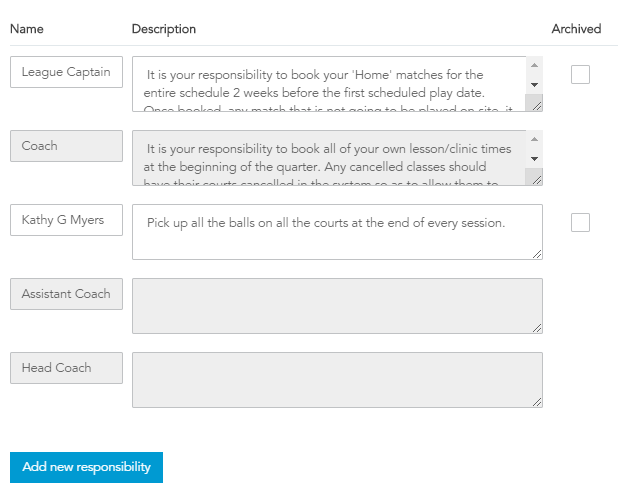Click the Kathy G Myers name field
This screenshot has height=495, width=618.
pos(66,220)
